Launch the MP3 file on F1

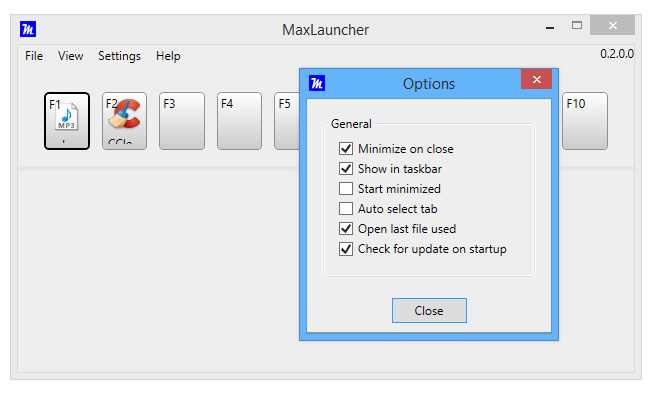point(67,121)
